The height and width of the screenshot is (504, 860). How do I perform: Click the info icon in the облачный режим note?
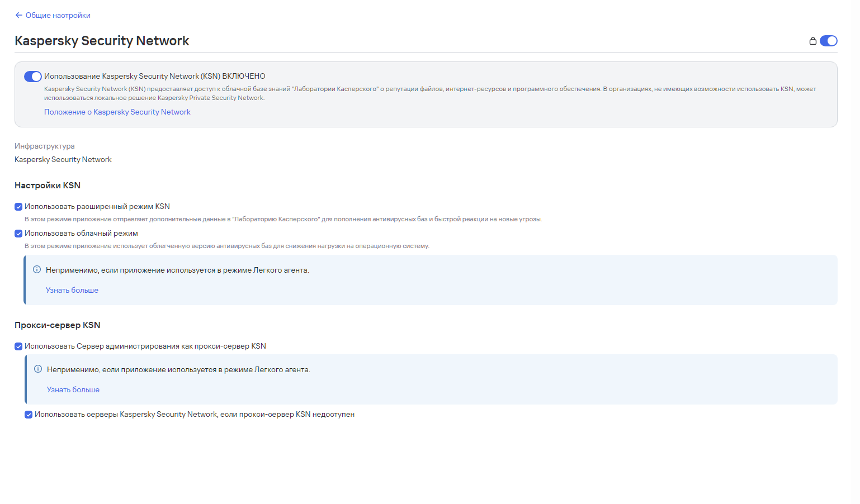click(37, 270)
